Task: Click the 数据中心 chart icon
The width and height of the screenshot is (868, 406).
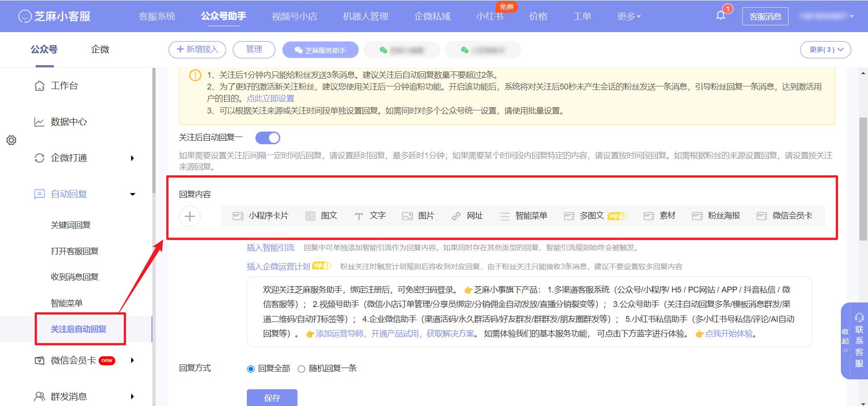Action: tap(39, 122)
